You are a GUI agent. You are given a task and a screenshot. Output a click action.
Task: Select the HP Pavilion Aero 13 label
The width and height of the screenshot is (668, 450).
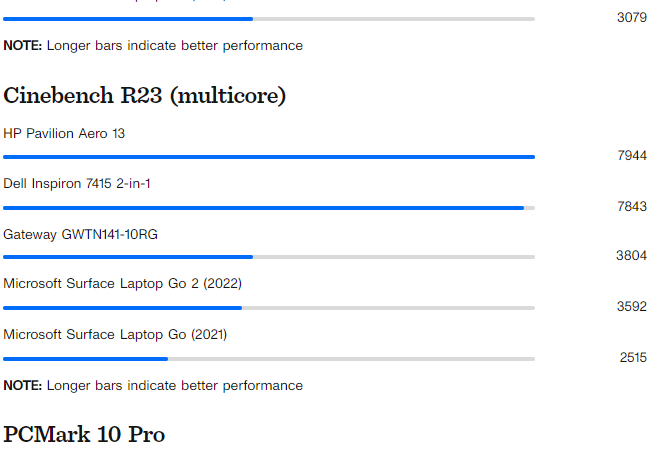pos(64,133)
